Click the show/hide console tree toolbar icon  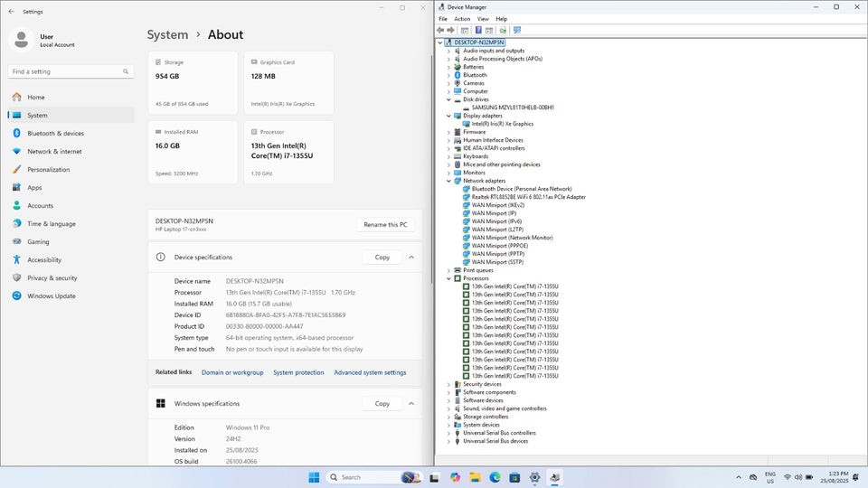[x=465, y=31]
